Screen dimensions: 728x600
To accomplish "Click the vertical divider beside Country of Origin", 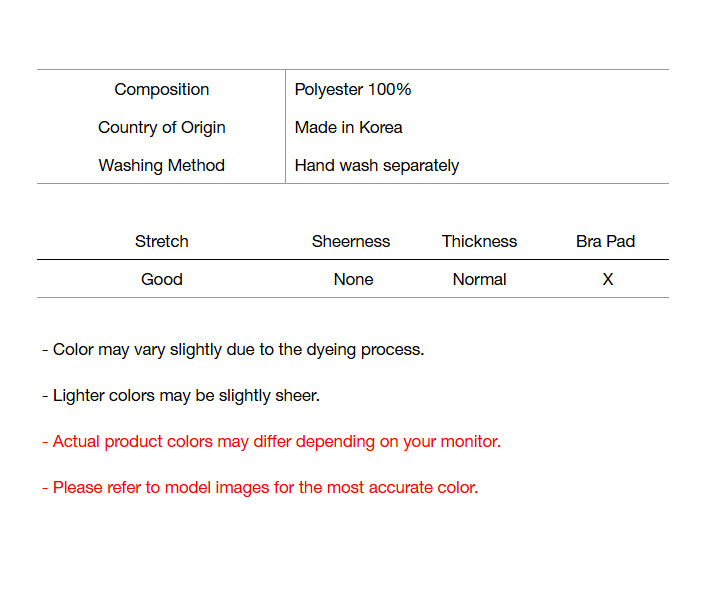I will coord(286,128).
